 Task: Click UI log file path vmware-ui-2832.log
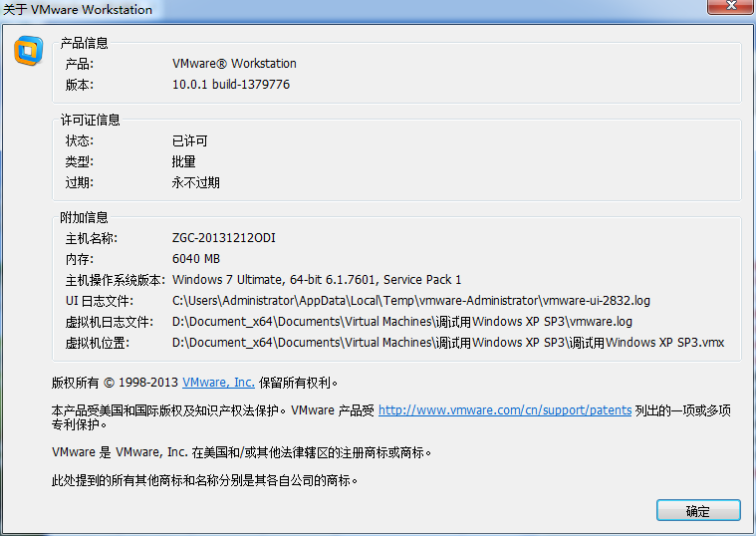(x=411, y=301)
